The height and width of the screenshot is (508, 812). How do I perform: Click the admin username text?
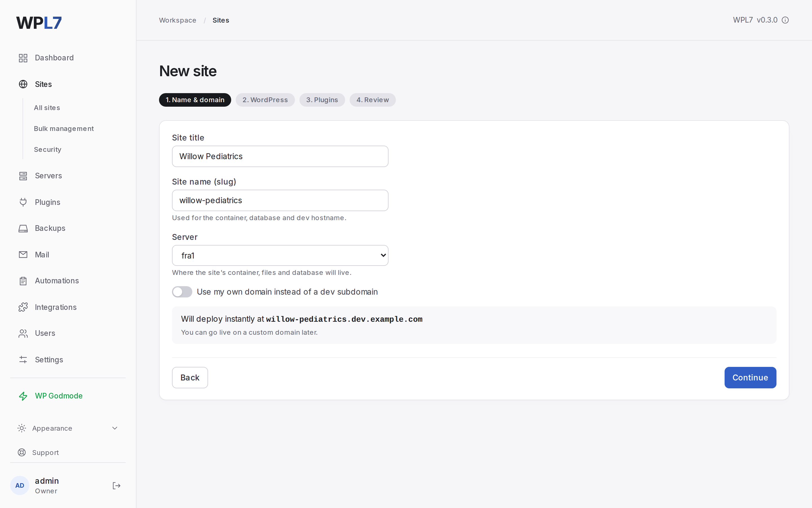coord(47,481)
